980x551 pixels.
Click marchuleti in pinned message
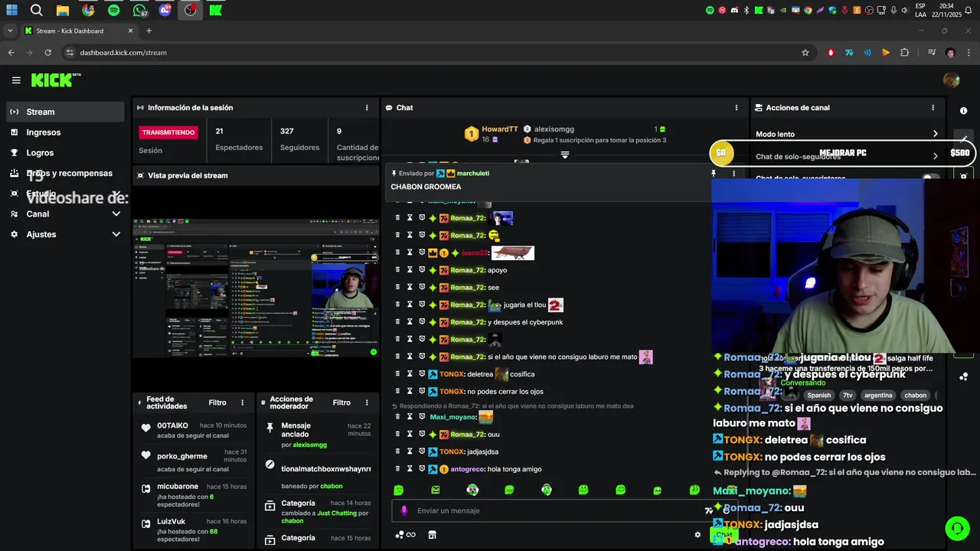pyautogui.click(x=472, y=174)
